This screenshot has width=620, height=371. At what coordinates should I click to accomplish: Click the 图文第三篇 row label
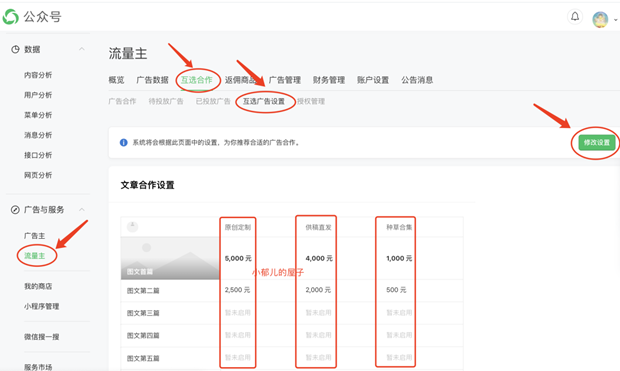(143, 313)
